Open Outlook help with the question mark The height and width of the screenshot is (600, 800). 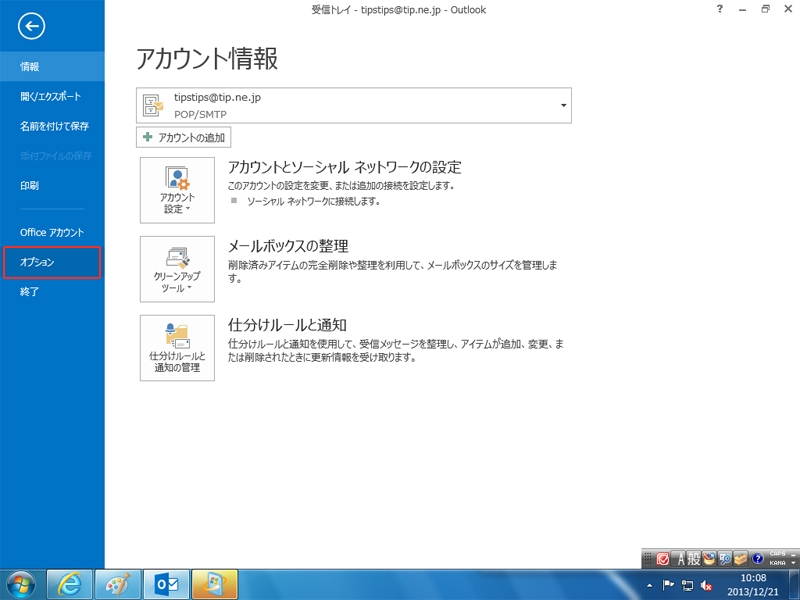pos(719,9)
